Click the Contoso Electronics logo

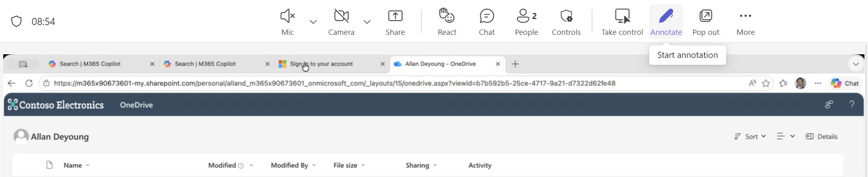pyautogui.click(x=56, y=105)
